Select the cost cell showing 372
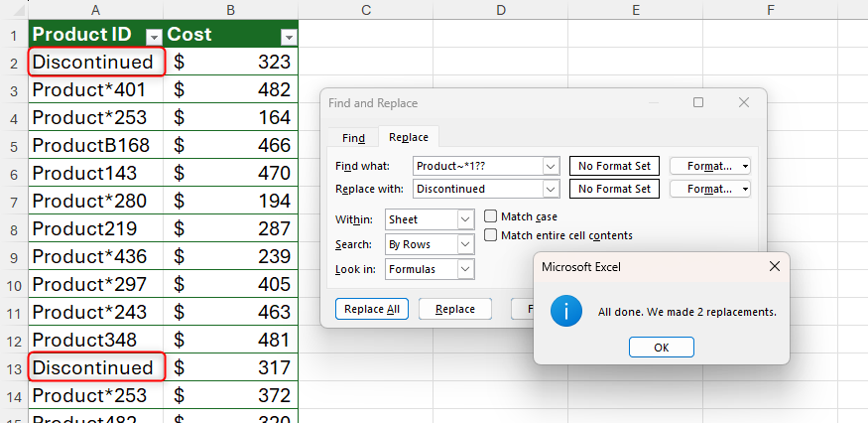 pyautogui.click(x=231, y=395)
